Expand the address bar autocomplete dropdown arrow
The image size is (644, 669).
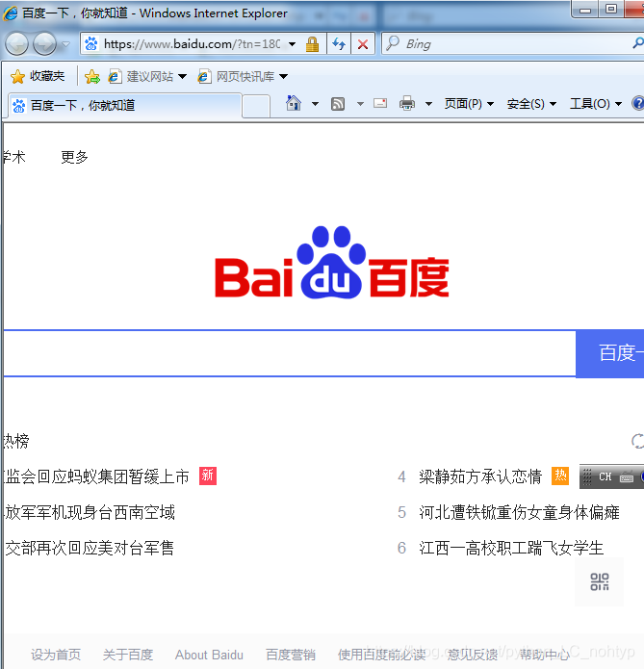point(293,44)
